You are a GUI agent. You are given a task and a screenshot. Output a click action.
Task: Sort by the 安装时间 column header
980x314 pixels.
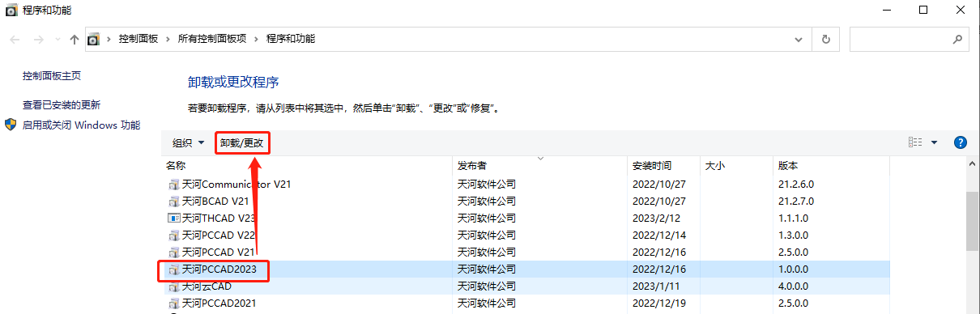click(664, 165)
